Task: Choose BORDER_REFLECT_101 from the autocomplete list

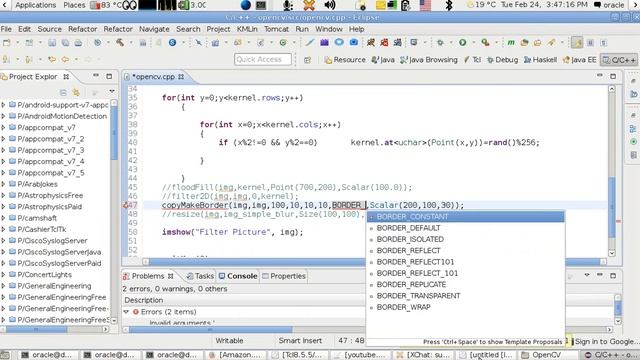Action: click(465, 273)
